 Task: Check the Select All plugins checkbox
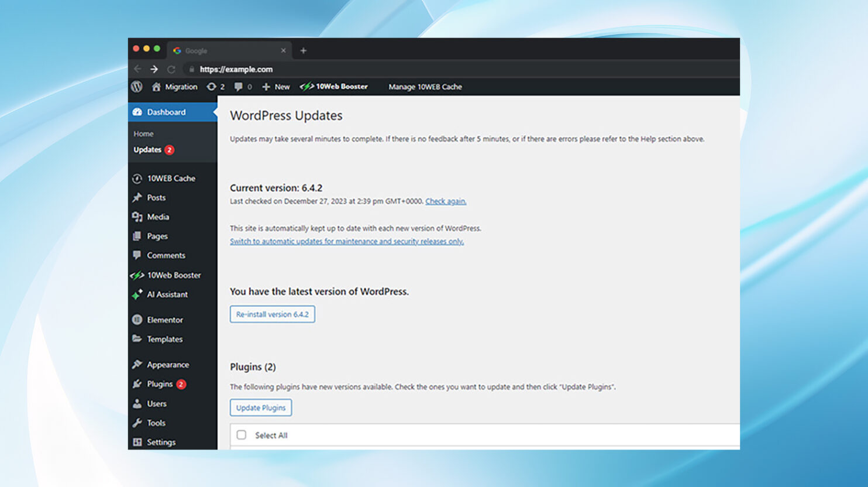(x=242, y=435)
